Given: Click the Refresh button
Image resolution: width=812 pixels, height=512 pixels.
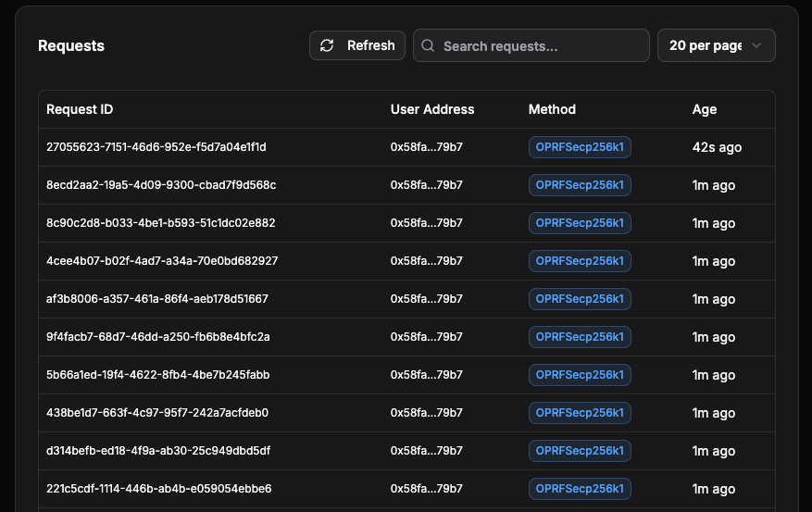Looking at the screenshot, I should coord(357,45).
